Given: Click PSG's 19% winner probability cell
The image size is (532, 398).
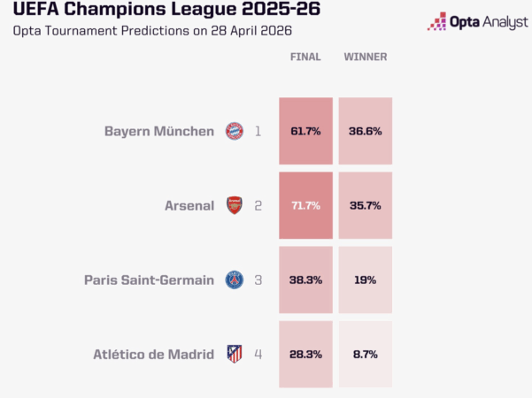Looking at the screenshot, I should pos(365,279).
